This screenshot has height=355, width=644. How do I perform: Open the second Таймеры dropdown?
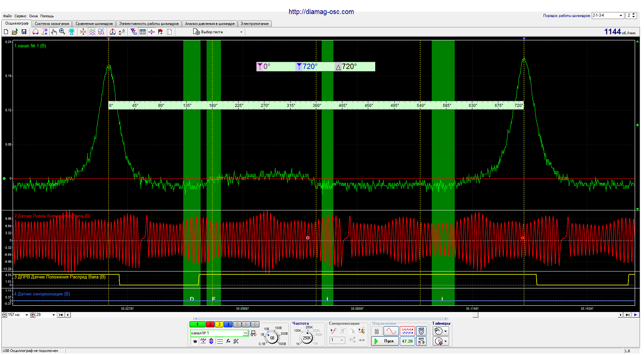[x=441, y=341]
